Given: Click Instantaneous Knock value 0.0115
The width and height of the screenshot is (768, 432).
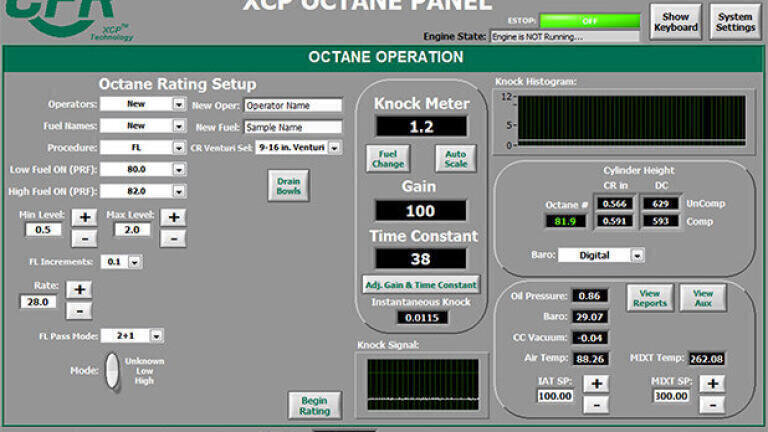Looking at the screenshot, I should point(422,317).
